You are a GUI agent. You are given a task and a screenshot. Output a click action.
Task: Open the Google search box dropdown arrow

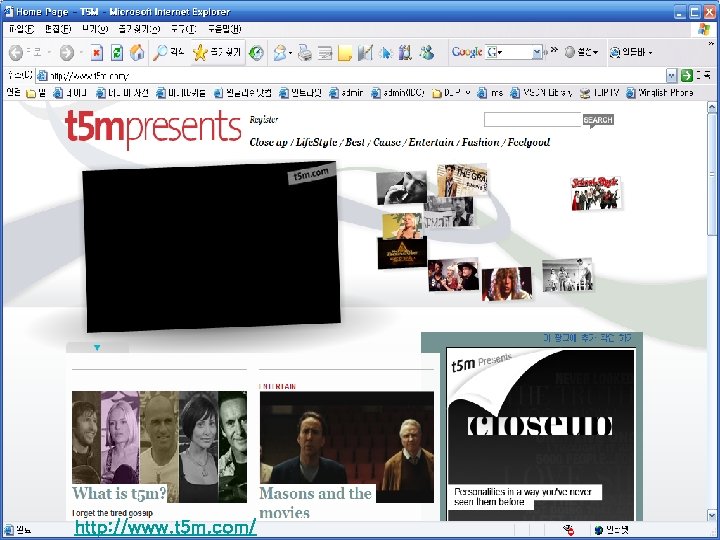[x=537, y=52]
